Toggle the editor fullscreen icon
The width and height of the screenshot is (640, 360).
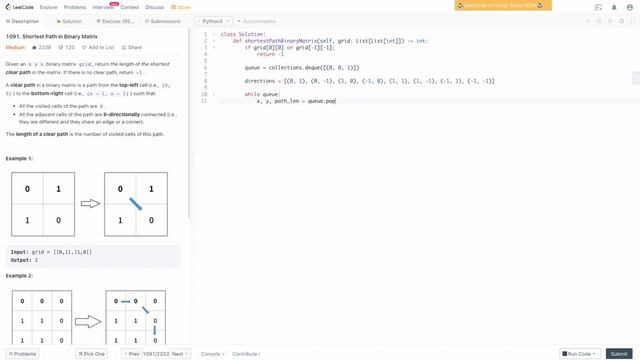point(633,21)
